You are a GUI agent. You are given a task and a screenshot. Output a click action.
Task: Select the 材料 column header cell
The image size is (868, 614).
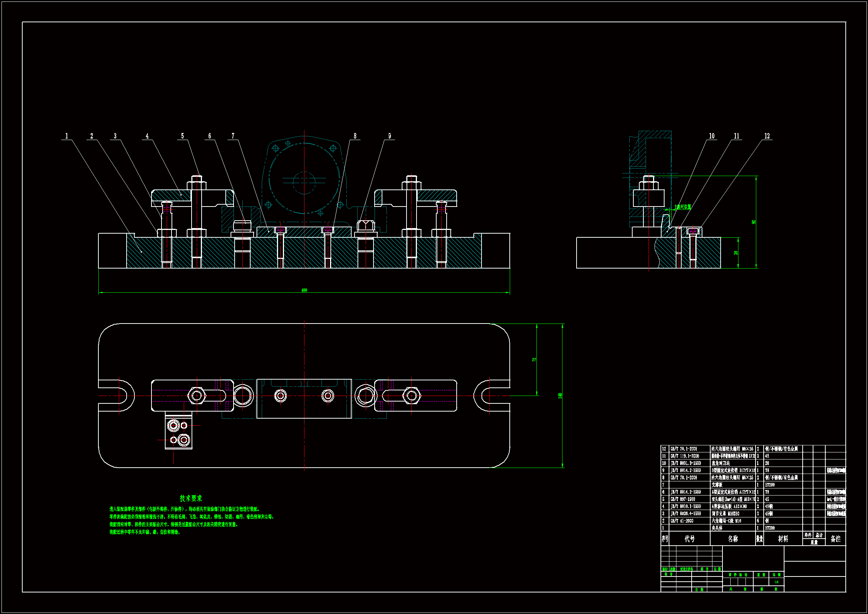click(x=783, y=539)
